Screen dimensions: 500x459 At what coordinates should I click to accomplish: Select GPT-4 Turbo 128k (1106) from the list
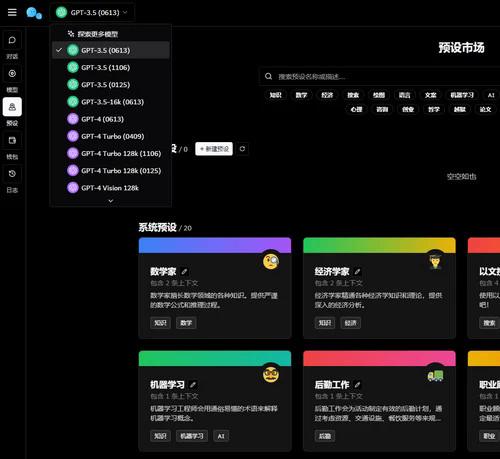click(111, 153)
